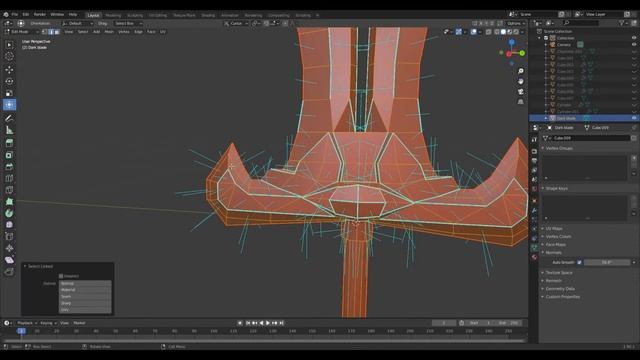Enable edge select mode

(51, 31)
